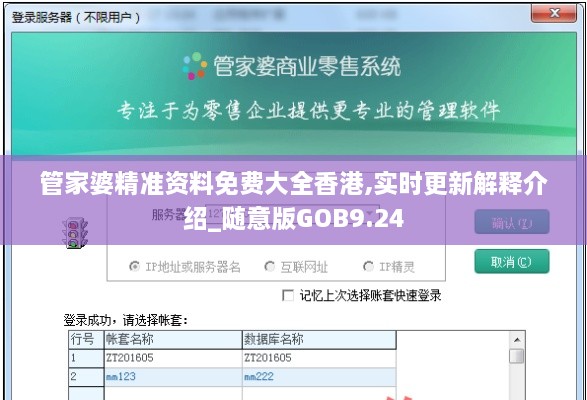The height and width of the screenshot is (400, 587).
Task: Click the 帐套名称 column header
Action: pyautogui.click(x=173, y=340)
